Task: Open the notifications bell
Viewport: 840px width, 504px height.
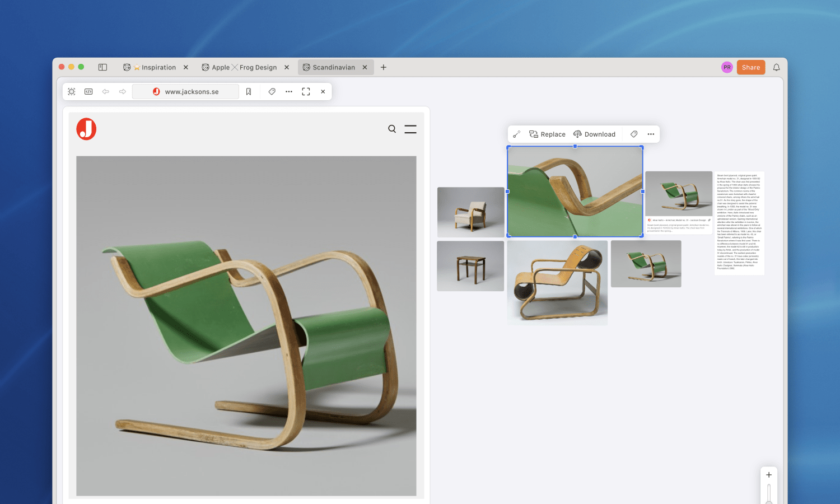Action: point(776,67)
